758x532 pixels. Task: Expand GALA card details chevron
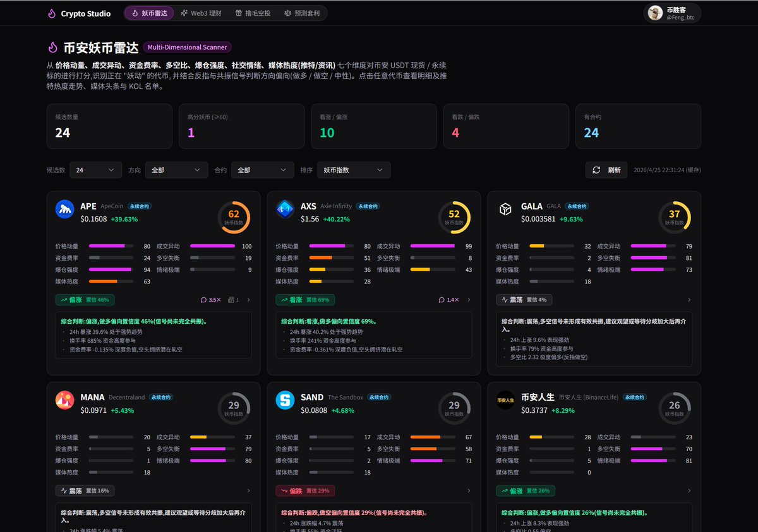(x=689, y=300)
